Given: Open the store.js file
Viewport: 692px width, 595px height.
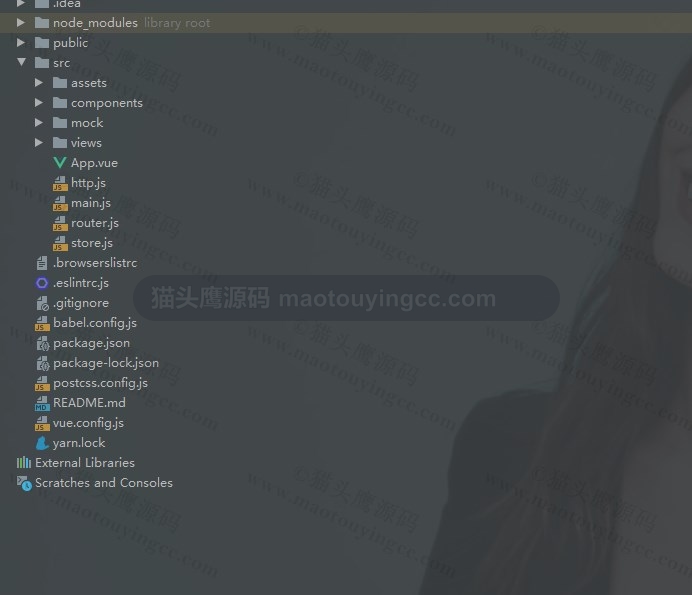Looking at the screenshot, I should (x=92, y=243).
